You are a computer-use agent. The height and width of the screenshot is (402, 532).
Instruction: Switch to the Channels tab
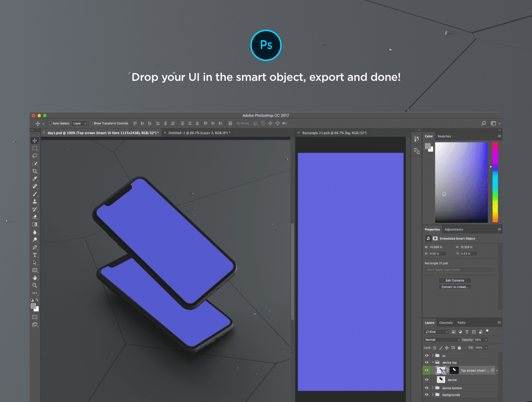(446, 323)
